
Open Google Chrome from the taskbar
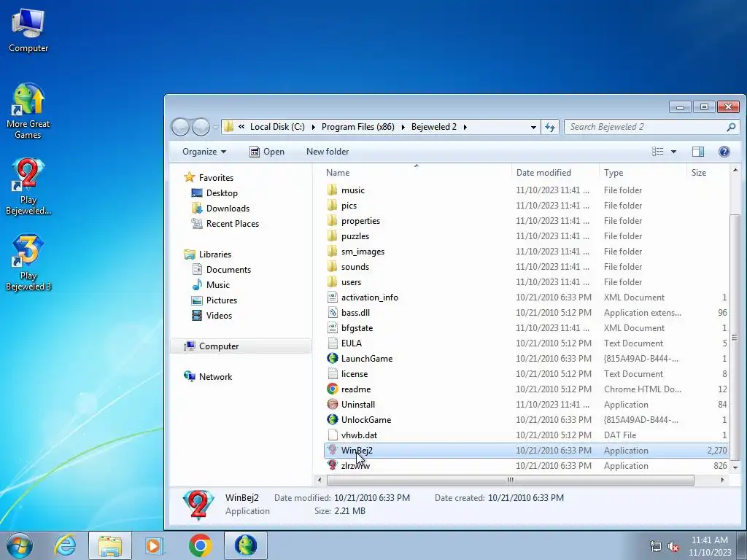pos(200,545)
